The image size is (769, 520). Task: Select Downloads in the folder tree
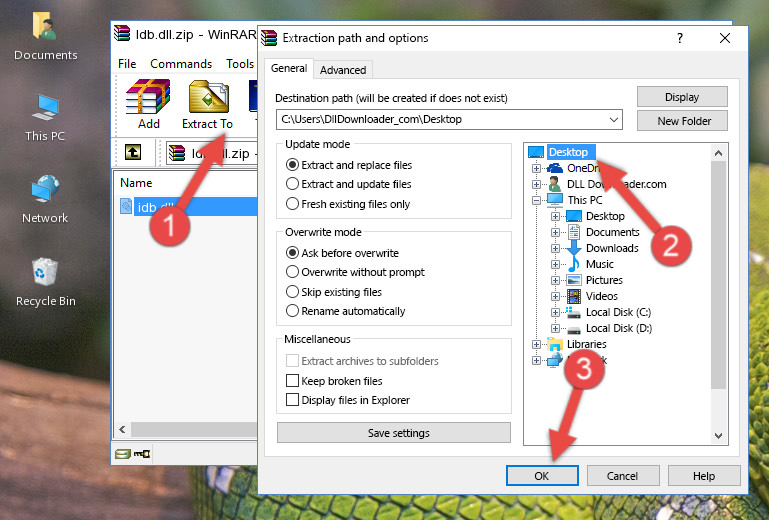(x=612, y=248)
